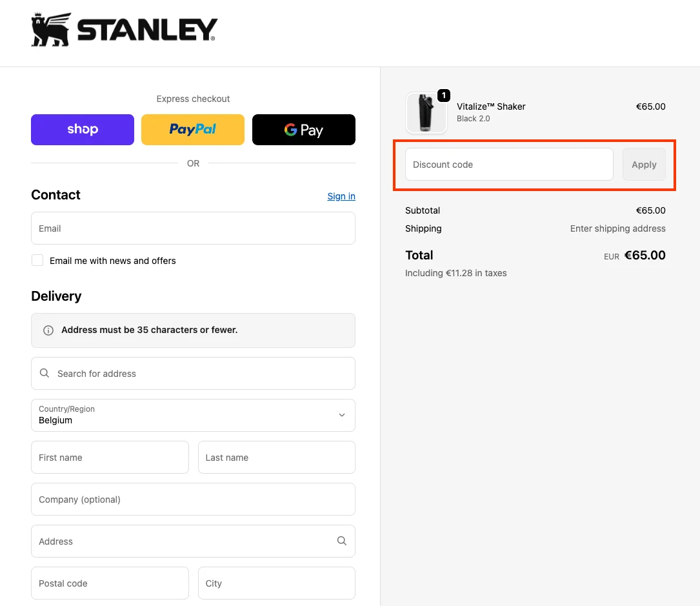Click into the Address field
The height and width of the screenshot is (606, 700).
[193, 541]
